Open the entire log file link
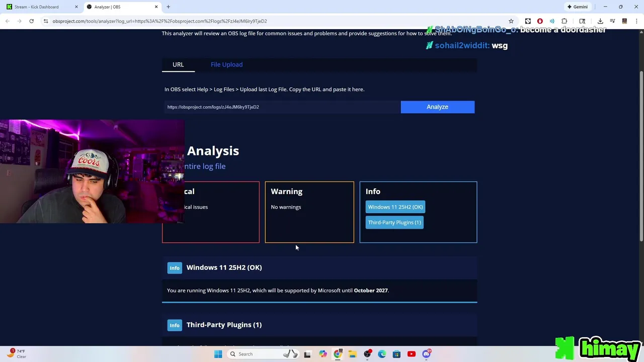The width and height of the screenshot is (644, 362). point(205,166)
